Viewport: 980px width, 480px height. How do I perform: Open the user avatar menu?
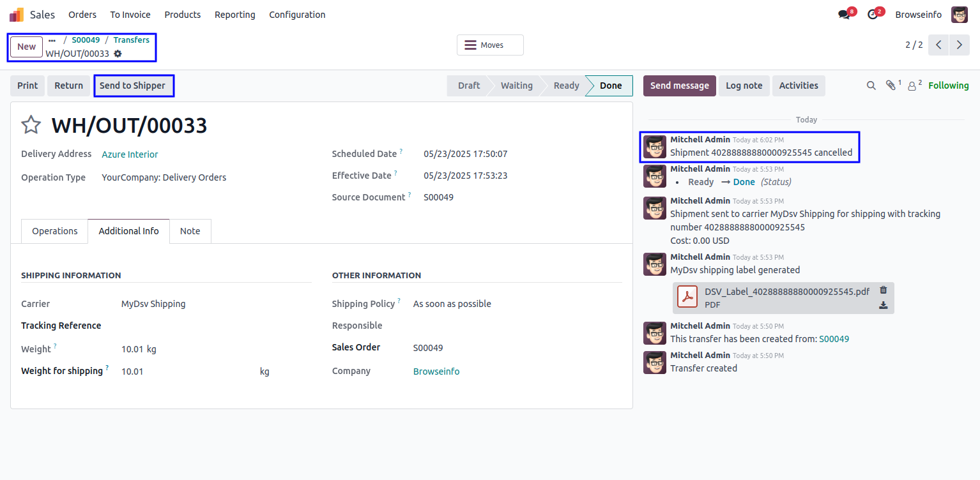point(959,15)
